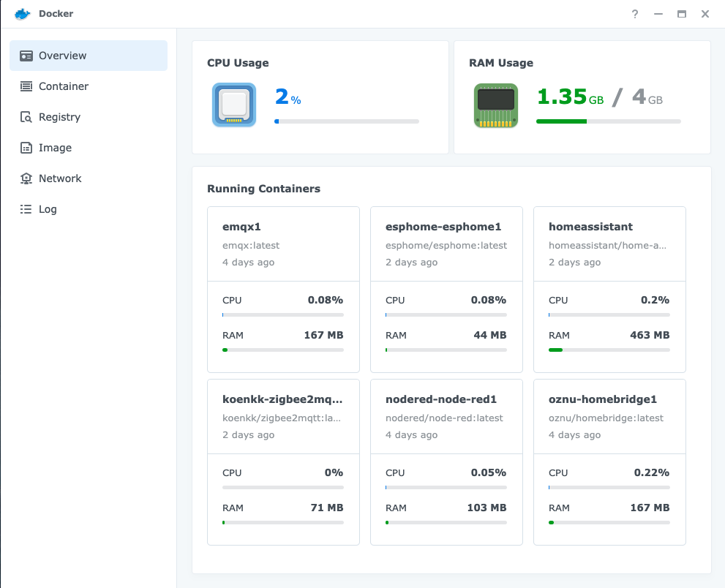The image size is (725, 588).
Task: Click the homeassistant/home-a... image name
Action: point(607,246)
